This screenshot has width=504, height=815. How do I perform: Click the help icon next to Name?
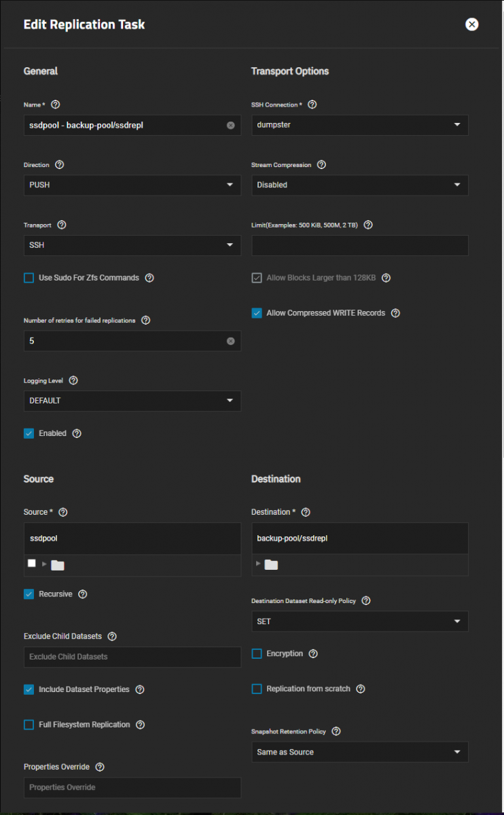(56, 105)
